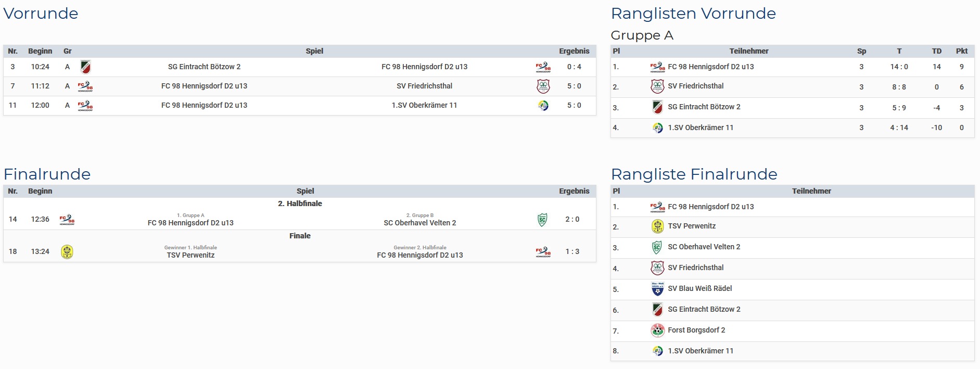Click SV Friedrichsthal crest in Gruppe A ranking
Viewport: 980px width, 369px height.
pos(657,86)
